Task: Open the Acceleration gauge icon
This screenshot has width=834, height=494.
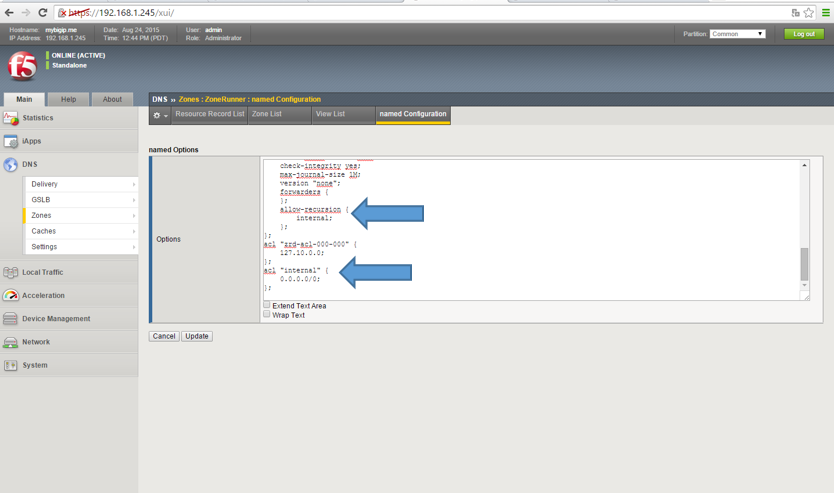Action: pos(11,295)
